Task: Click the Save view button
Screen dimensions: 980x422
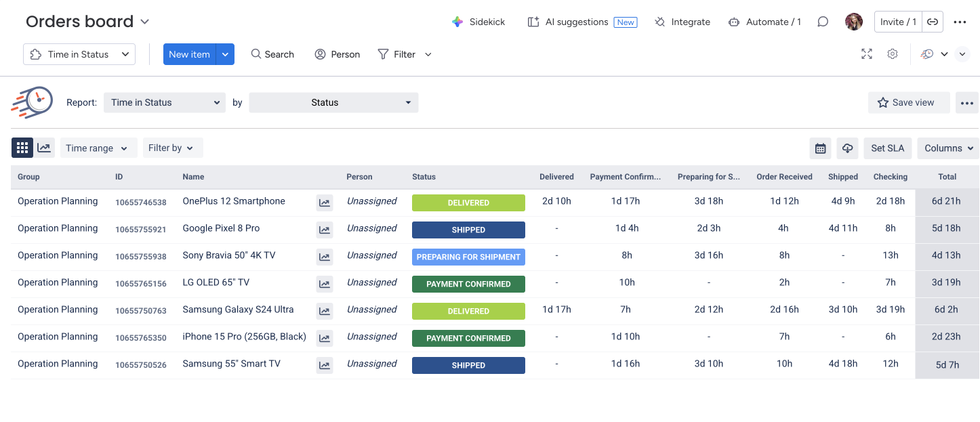Action: point(908,103)
